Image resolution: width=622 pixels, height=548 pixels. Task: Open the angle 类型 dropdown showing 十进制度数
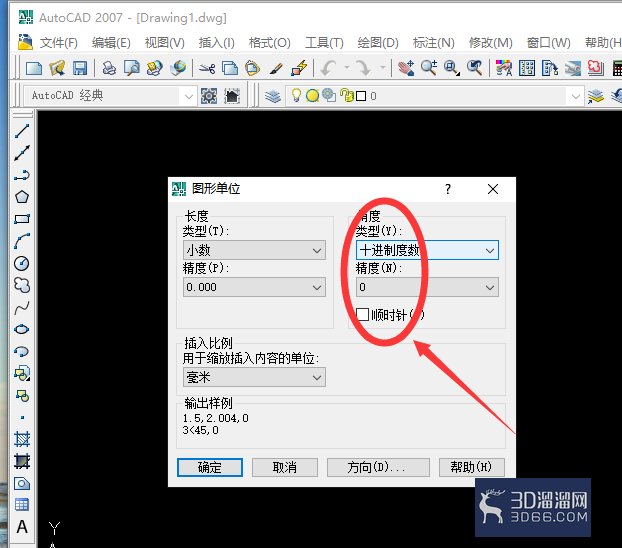point(427,250)
